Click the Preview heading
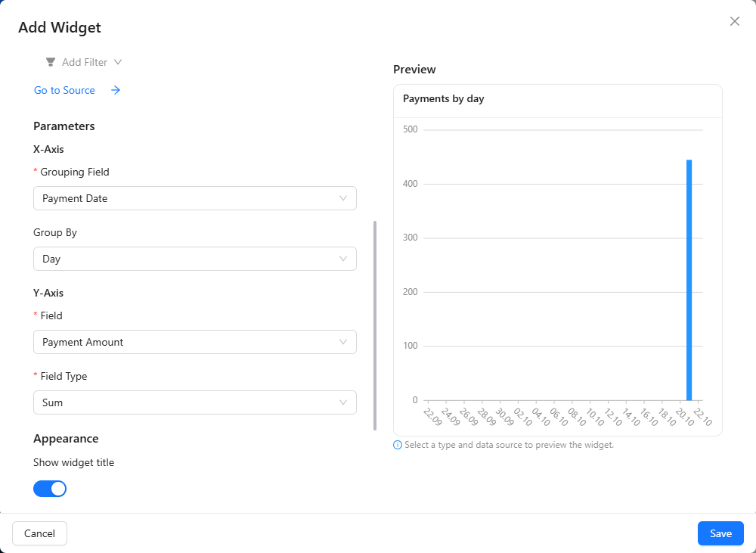Image resolution: width=756 pixels, height=553 pixels. (414, 70)
